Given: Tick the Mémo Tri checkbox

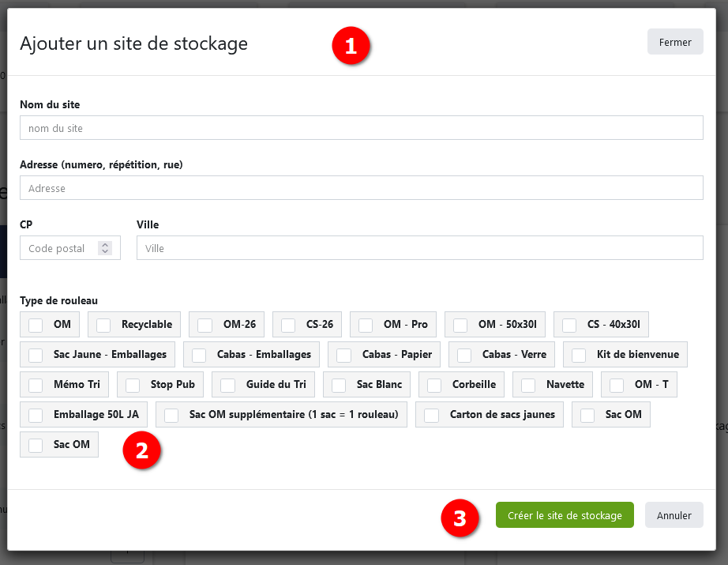Looking at the screenshot, I should coord(36,385).
